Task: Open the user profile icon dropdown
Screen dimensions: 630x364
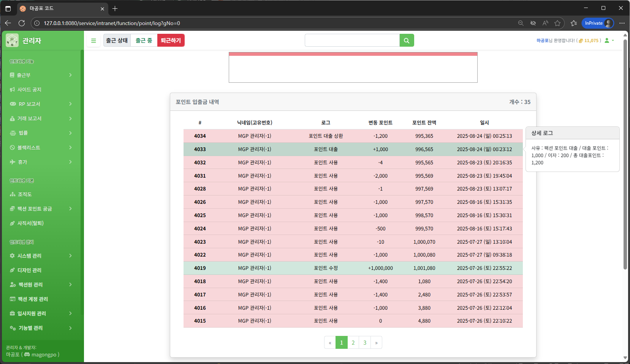Action: 609,40
